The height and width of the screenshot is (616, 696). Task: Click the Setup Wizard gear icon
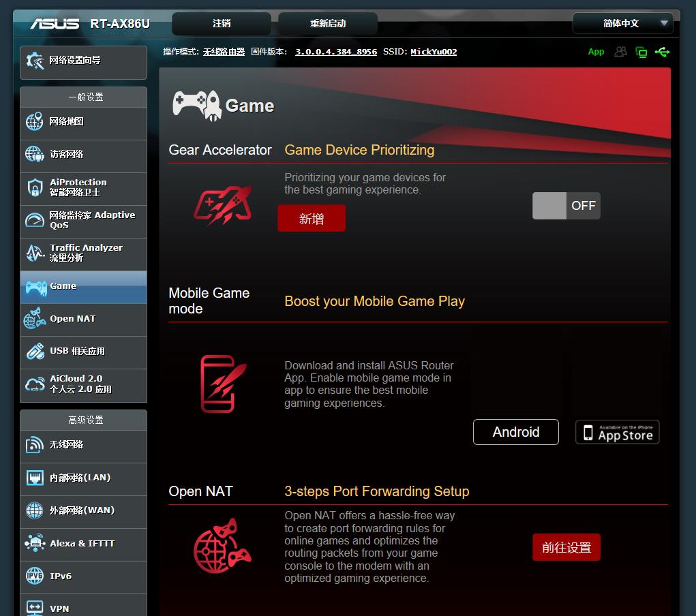(35, 61)
